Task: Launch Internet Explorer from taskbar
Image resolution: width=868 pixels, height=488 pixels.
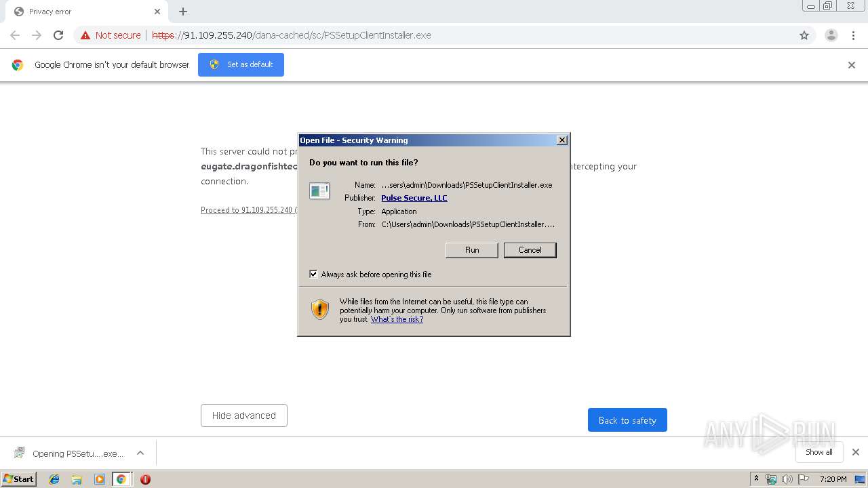Action: 54,479
